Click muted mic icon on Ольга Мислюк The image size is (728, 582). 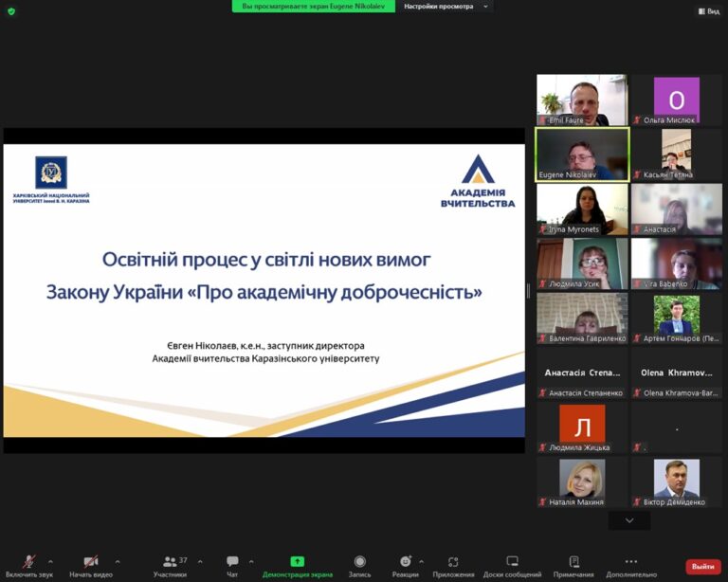click(637, 120)
